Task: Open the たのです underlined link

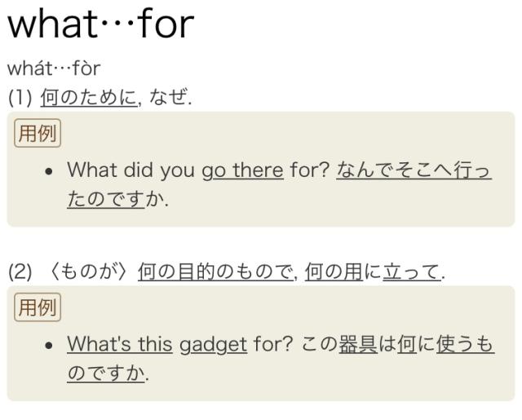Action: tap(106, 199)
